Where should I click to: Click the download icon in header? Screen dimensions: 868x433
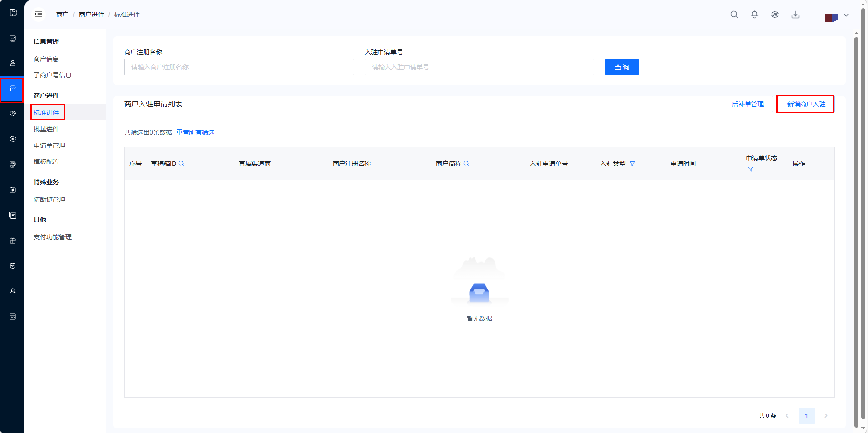pyautogui.click(x=795, y=14)
